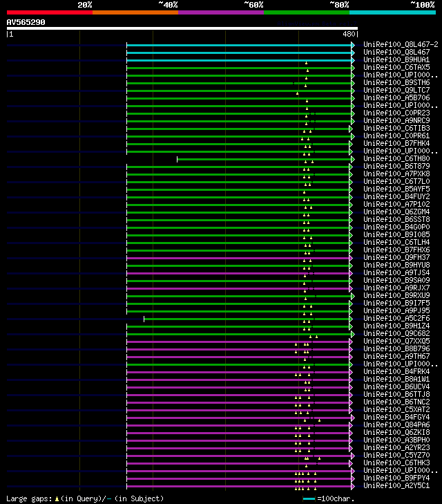Select the UniRef100_A7P102 label

tap(396, 204)
